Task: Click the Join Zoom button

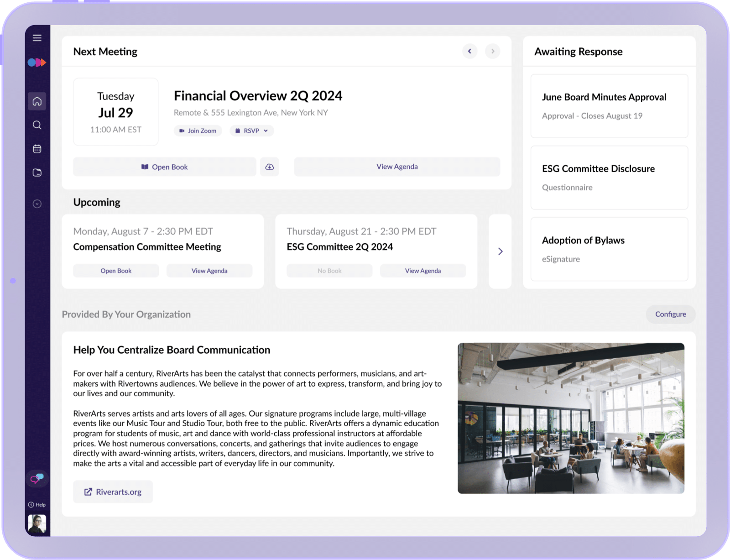Action: point(198,131)
